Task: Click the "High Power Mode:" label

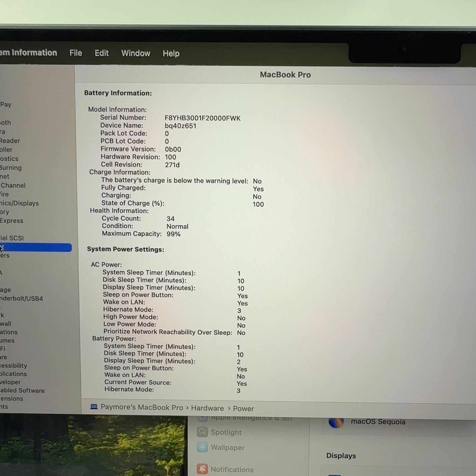Action: pyautogui.click(x=130, y=317)
